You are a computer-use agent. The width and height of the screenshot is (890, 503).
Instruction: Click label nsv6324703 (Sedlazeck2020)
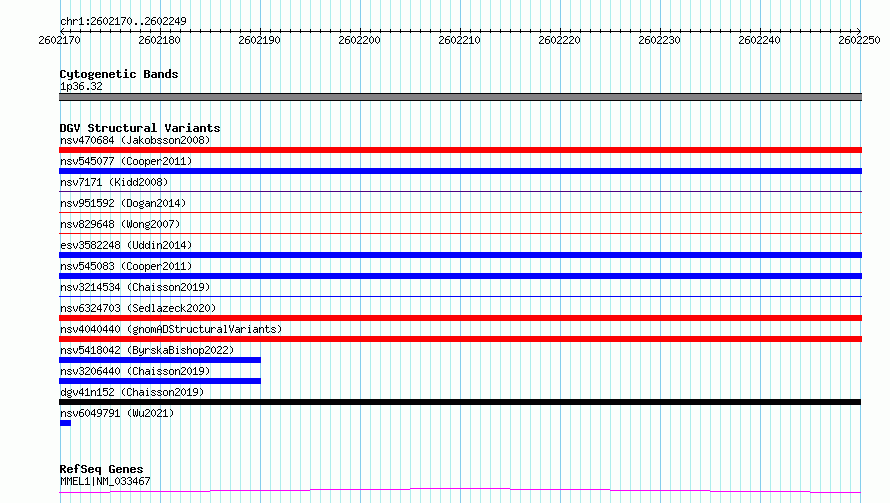(x=138, y=308)
